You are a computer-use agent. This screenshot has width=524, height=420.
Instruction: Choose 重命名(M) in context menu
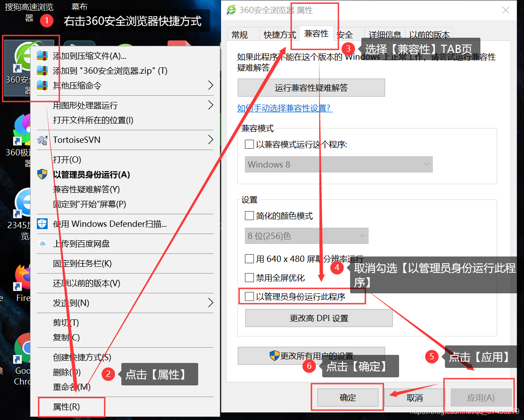click(x=125, y=387)
